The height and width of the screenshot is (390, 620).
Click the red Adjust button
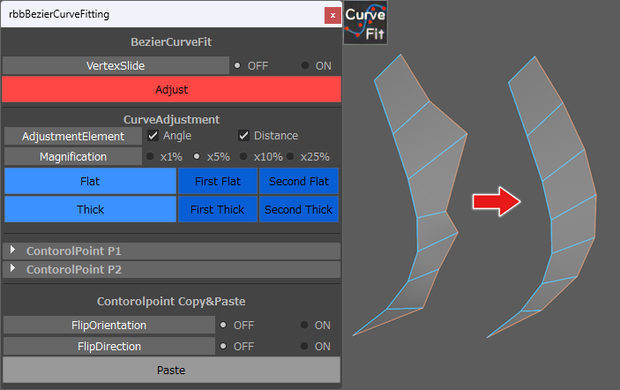(172, 89)
